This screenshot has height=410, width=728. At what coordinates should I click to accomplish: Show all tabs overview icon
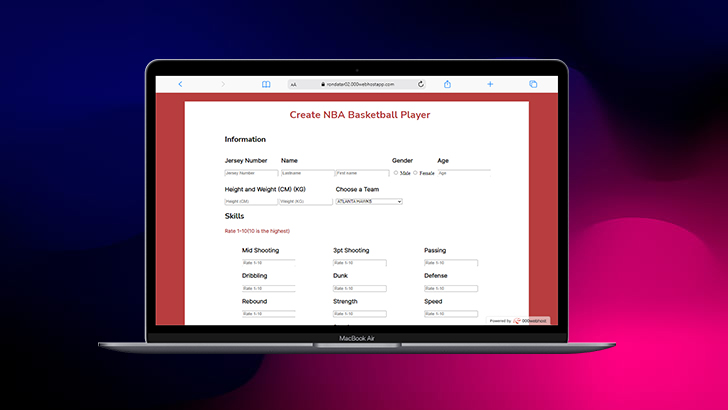[x=533, y=84]
